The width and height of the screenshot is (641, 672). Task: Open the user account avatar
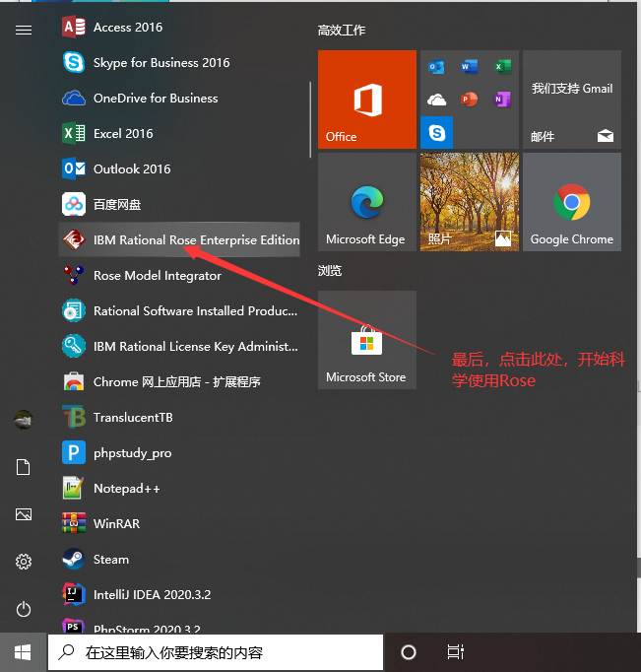(24, 420)
